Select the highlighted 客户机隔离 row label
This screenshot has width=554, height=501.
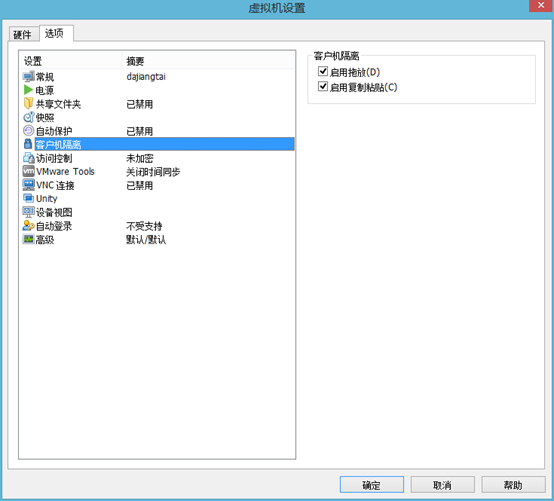59,145
